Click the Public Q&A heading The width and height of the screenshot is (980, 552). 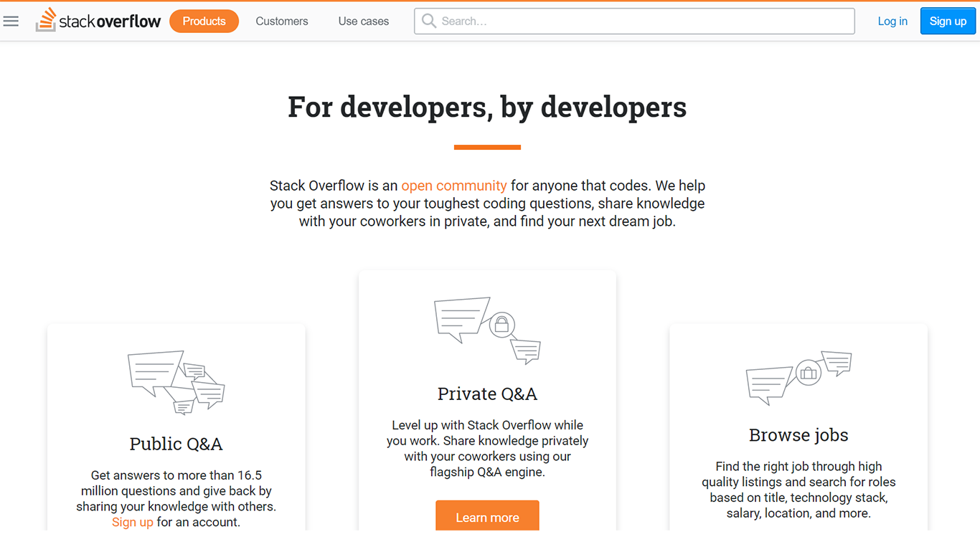pyautogui.click(x=176, y=444)
